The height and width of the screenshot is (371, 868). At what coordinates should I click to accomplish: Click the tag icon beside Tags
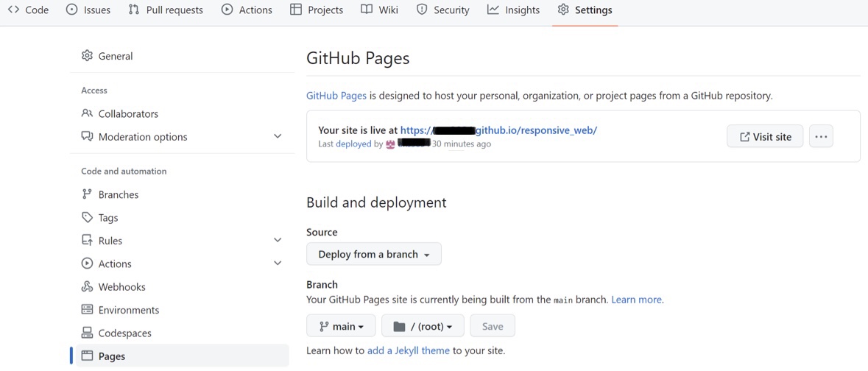[x=87, y=217]
